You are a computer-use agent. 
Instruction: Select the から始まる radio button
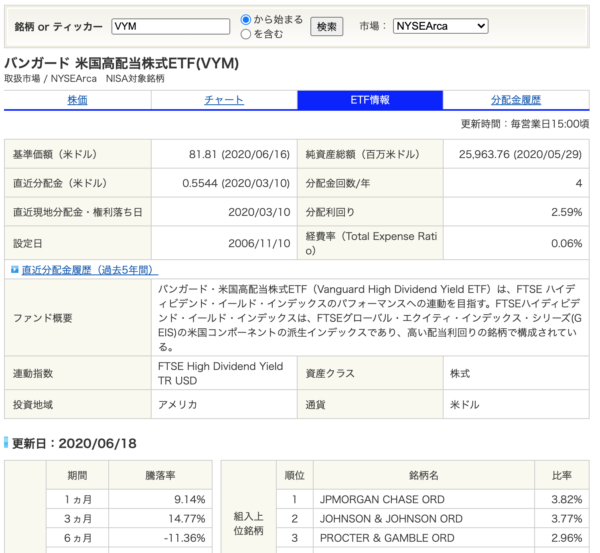point(246,19)
